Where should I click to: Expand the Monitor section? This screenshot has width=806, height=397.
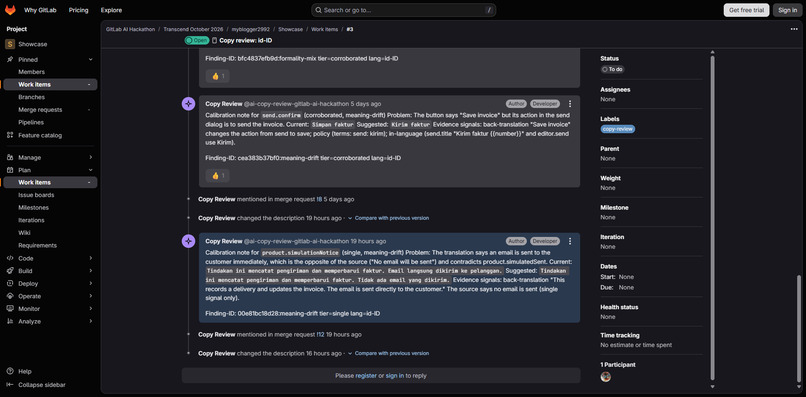90,309
